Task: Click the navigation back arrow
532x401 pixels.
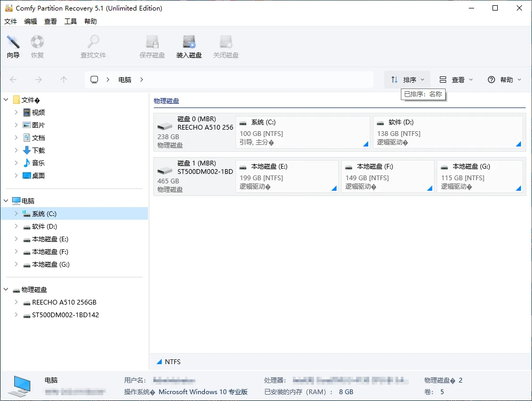Action: click(12, 80)
